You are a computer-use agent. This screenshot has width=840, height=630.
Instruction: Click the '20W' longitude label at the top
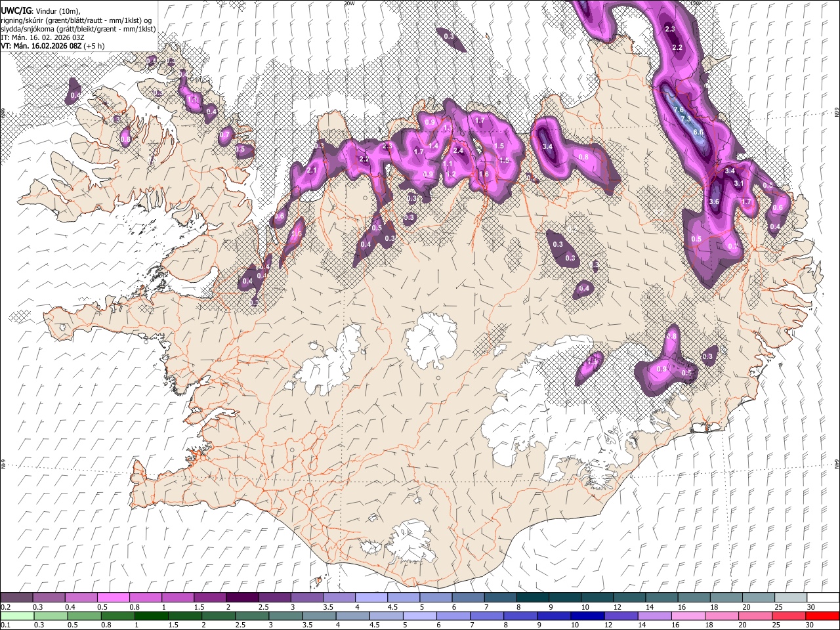tap(349, 3)
